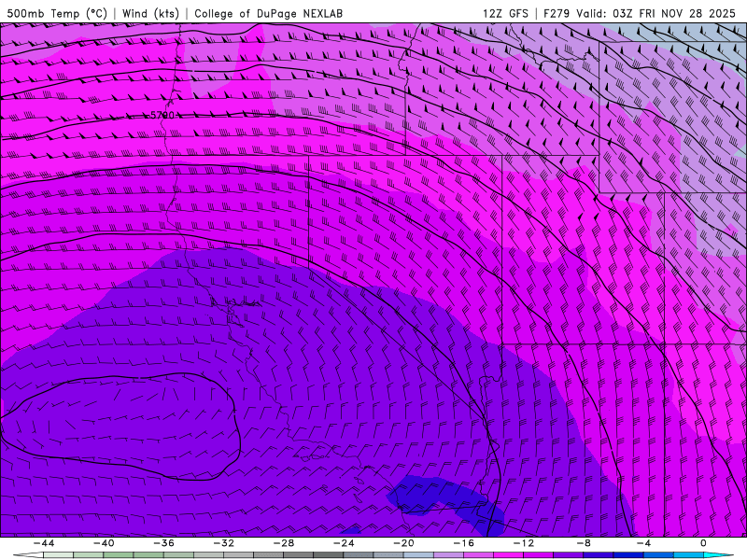Click the -8 colorbar tick label
Viewport: 747px width, 560px height.
(x=584, y=543)
